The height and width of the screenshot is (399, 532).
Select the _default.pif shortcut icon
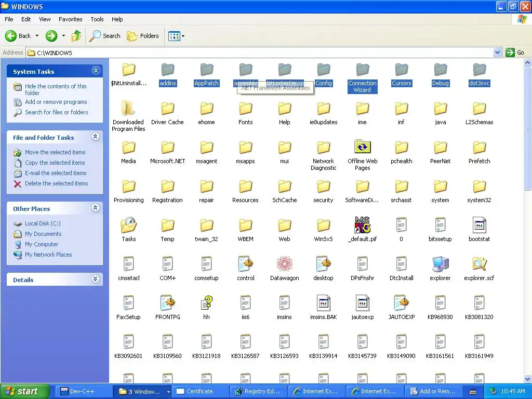(x=362, y=225)
